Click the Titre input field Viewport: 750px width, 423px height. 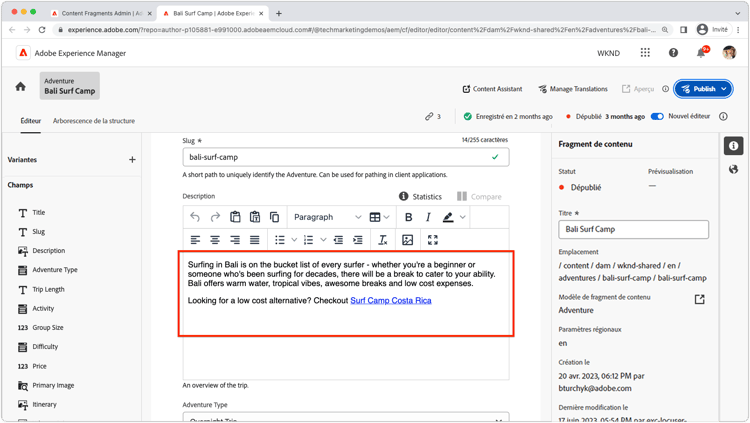pyautogui.click(x=633, y=230)
